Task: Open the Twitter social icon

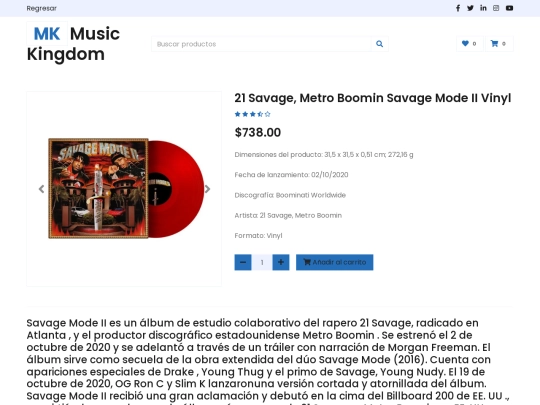Action: [x=470, y=8]
